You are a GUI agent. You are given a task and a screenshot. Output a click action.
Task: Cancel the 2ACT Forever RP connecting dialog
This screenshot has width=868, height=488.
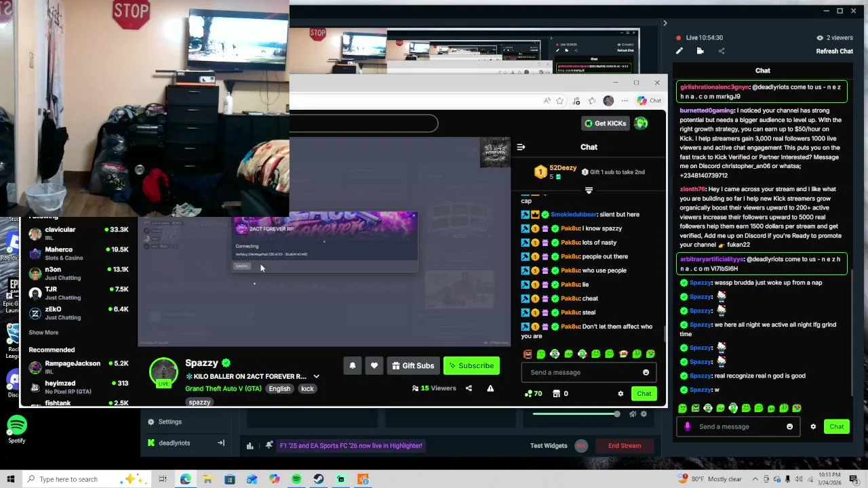point(242,266)
